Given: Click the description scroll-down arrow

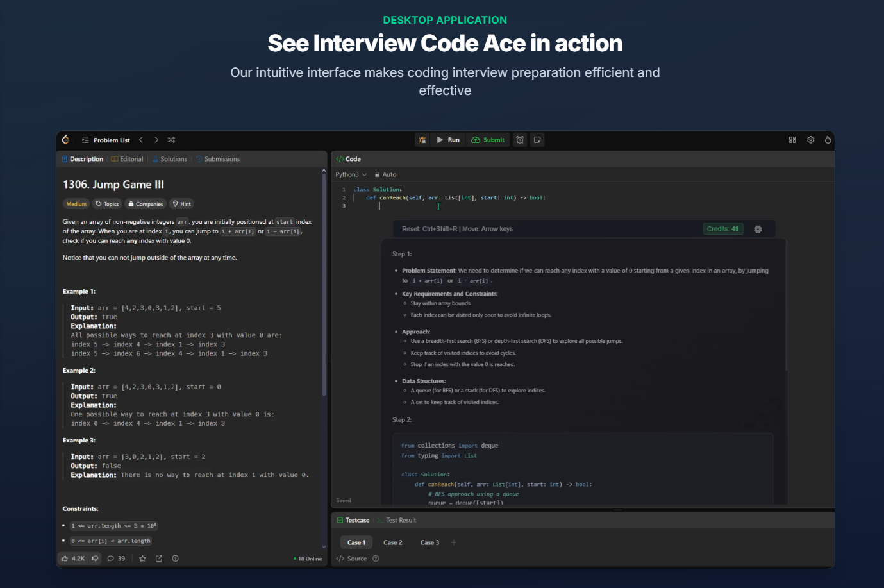Looking at the screenshot, I should click(324, 547).
